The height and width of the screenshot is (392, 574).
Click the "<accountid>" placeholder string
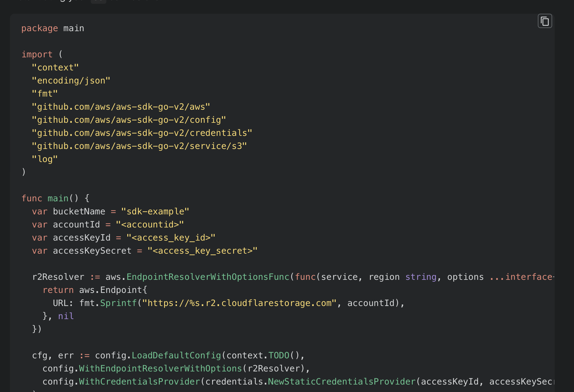click(x=150, y=225)
